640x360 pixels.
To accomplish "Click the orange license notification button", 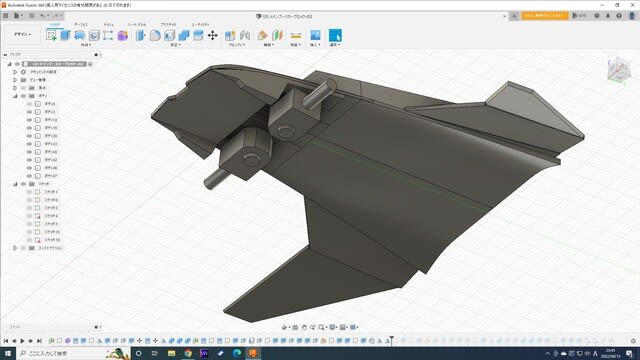I will (x=544, y=16).
